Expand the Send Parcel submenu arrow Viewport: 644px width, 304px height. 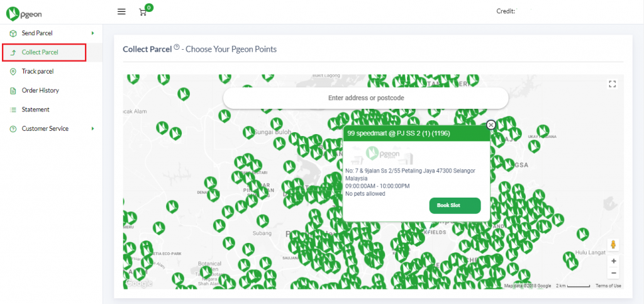[93, 33]
